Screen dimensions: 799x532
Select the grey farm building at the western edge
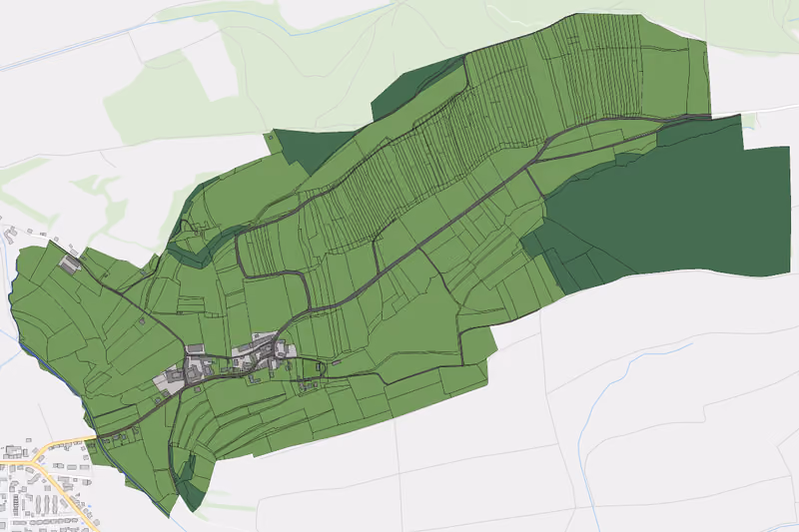pyautogui.click(x=70, y=265)
